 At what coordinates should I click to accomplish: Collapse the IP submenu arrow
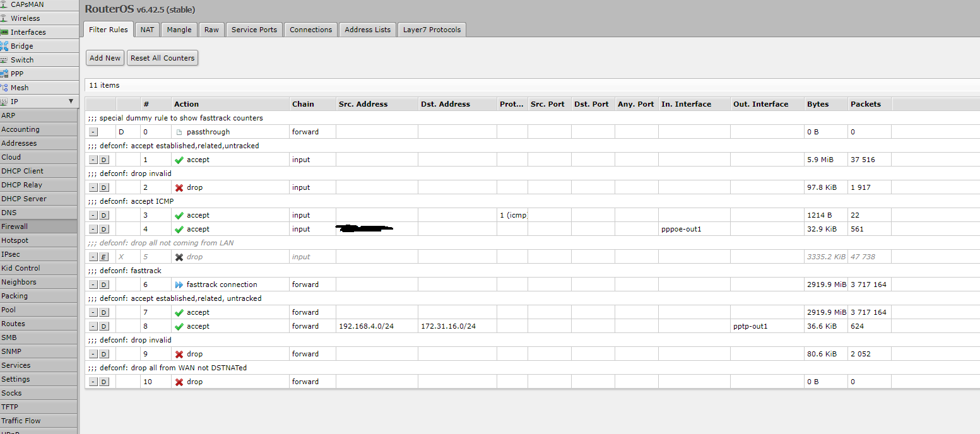(x=71, y=101)
